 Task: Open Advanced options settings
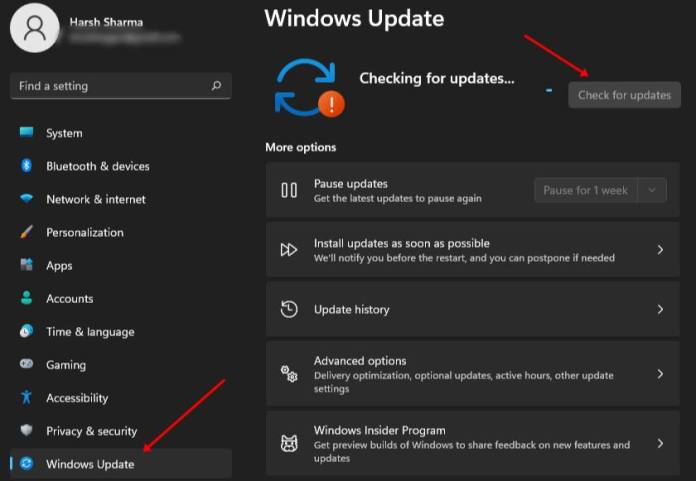pyautogui.click(x=472, y=374)
